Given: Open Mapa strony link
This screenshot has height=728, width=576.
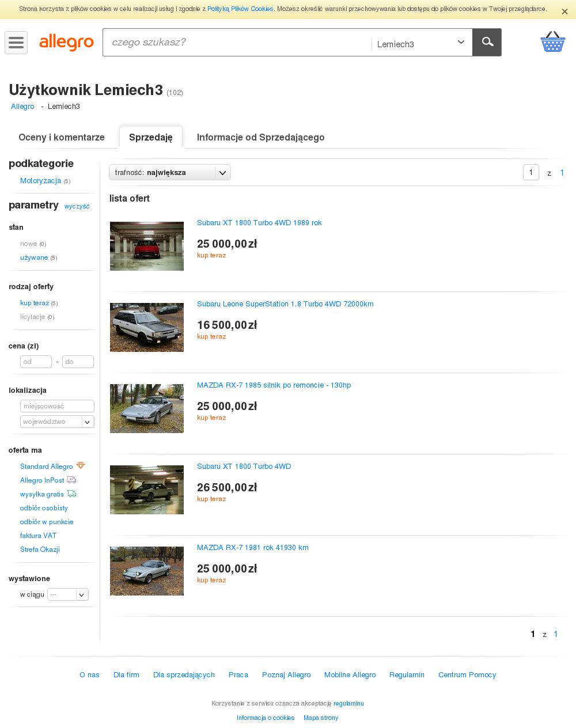Looking at the screenshot, I should pyautogui.click(x=321, y=718).
